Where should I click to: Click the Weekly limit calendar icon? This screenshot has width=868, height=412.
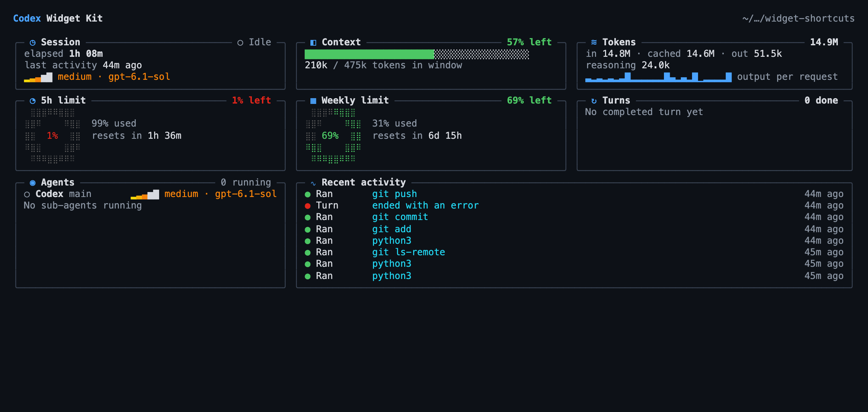pos(313,101)
